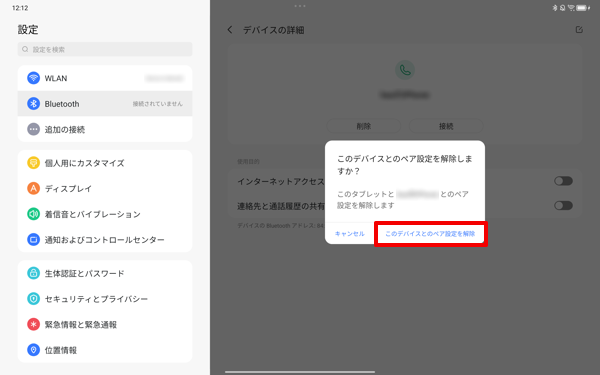The height and width of the screenshot is (375, 600).
Task: Open ディスプレイ settings
Action: (105, 188)
